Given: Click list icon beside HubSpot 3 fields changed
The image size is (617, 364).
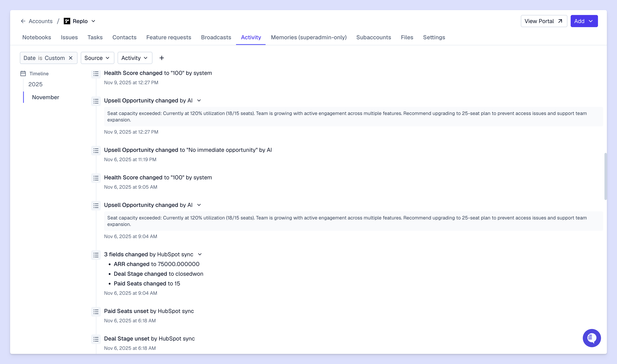Looking at the screenshot, I should click(x=96, y=255).
